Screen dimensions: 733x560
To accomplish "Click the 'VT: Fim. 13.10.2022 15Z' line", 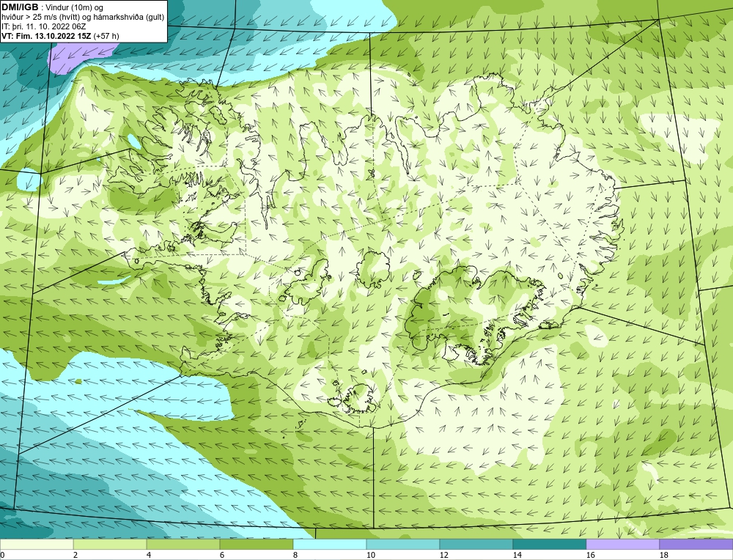I will [46, 36].
